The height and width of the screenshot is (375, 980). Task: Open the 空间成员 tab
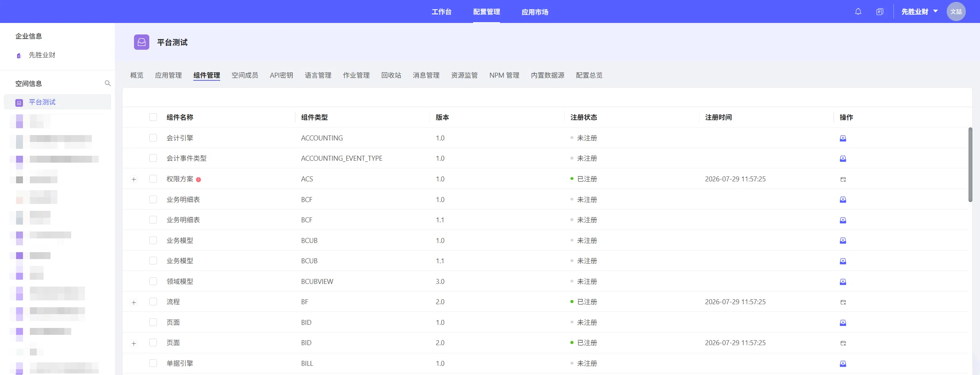click(245, 75)
